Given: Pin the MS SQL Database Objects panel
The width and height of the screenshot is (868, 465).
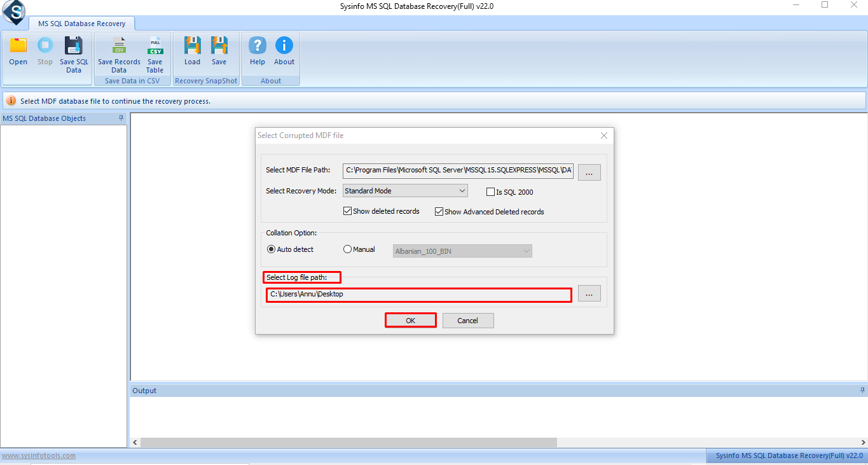Looking at the screenshot, I should coord(121,118).
